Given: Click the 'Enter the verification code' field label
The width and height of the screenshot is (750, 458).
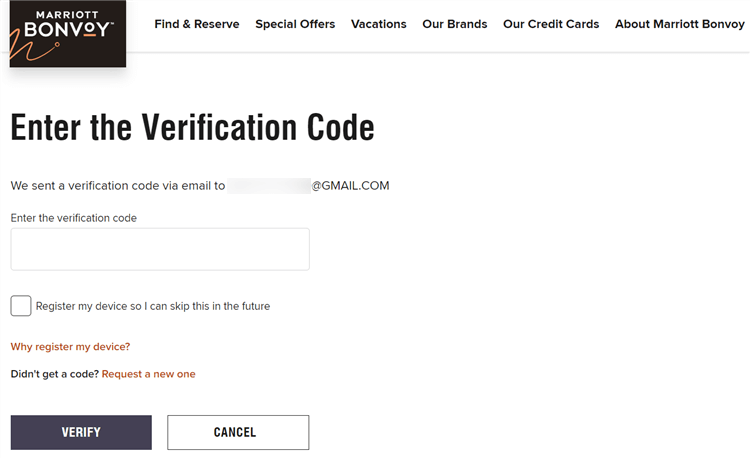Looking at the screenshot, I should 74,217.
